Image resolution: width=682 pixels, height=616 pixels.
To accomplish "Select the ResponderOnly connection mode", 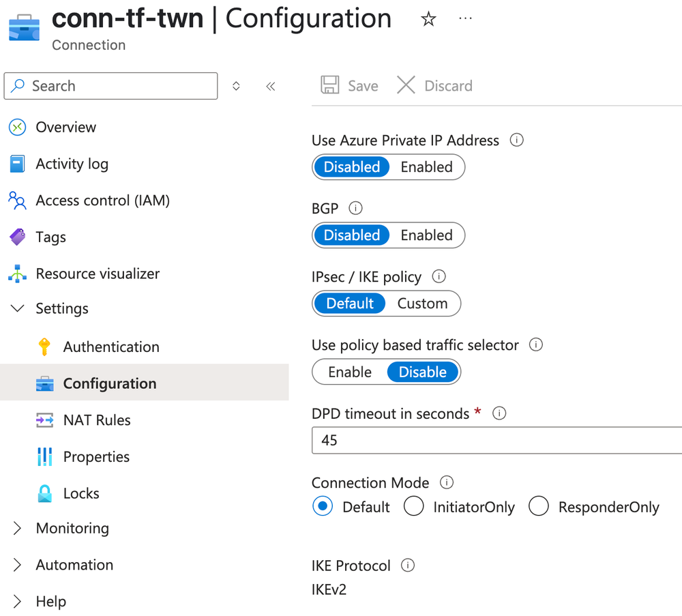I will coord(539,506).
